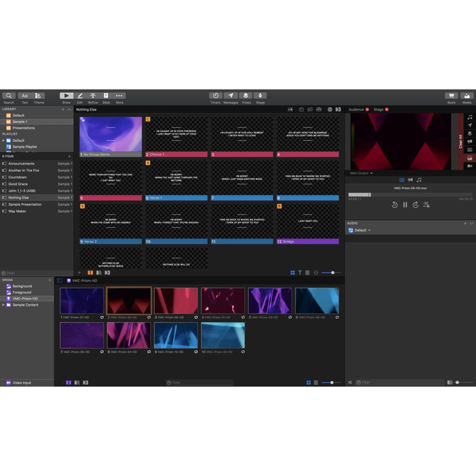Click the Messages toolbar icon
The image size is (476, 476).
231,96
